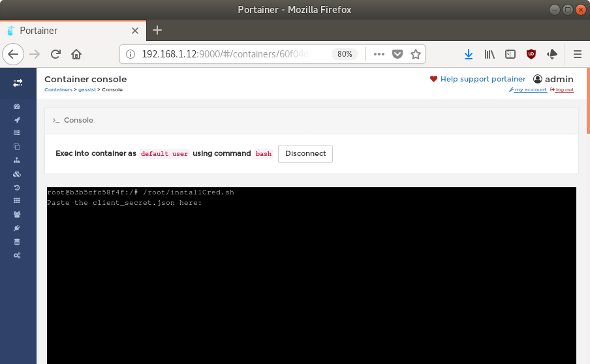The image size is (590, 364).
Task: Reload the Portainer page
Action: click(x=55, y=54)
